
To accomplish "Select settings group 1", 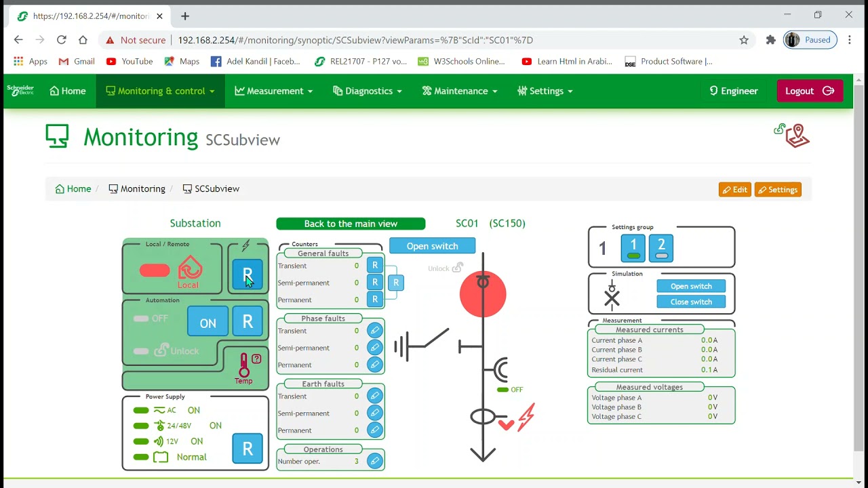I will tap(633, 248).
